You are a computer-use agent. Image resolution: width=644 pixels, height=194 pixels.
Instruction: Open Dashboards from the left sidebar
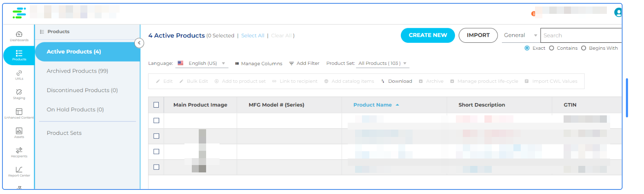[19, 36]
